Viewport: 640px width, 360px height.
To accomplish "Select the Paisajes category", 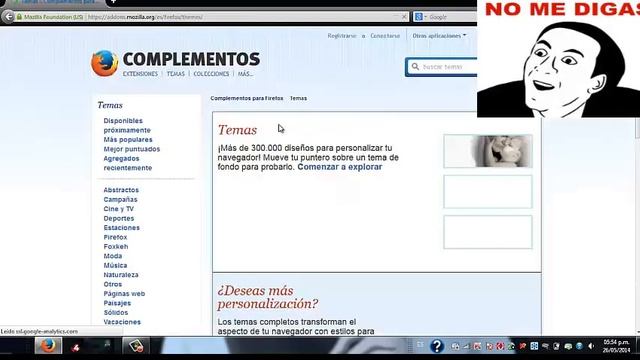I will click(x=117, y=303).
